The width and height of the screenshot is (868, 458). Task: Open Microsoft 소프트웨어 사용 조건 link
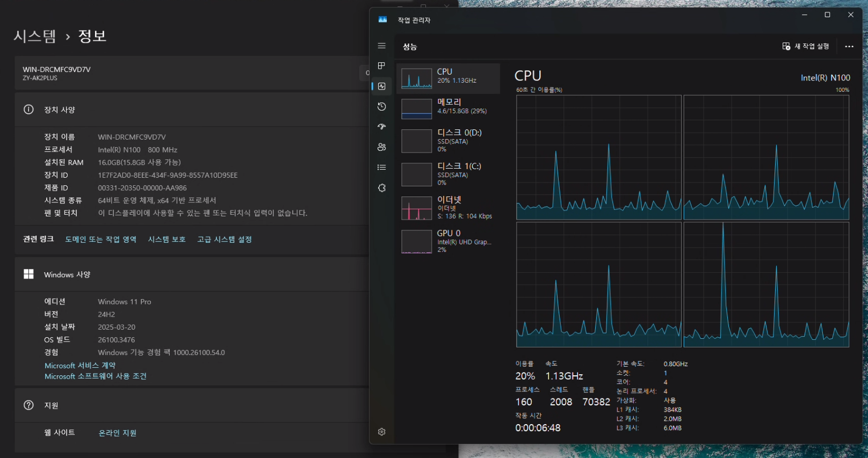point(96,376)
